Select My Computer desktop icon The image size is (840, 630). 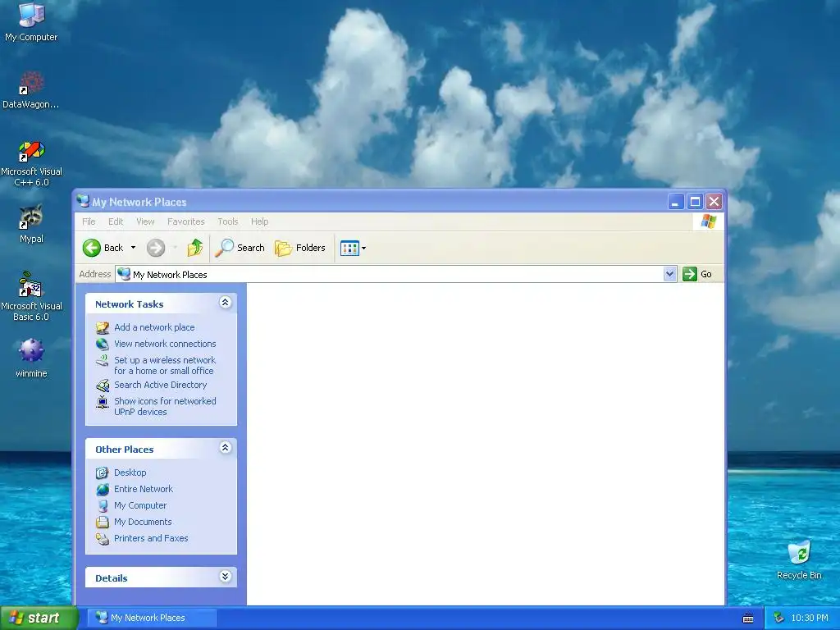(31, 22)
